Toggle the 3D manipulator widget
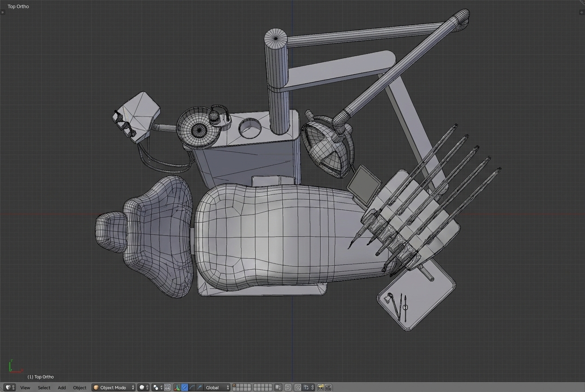The image size is (585, 392). 177,387
